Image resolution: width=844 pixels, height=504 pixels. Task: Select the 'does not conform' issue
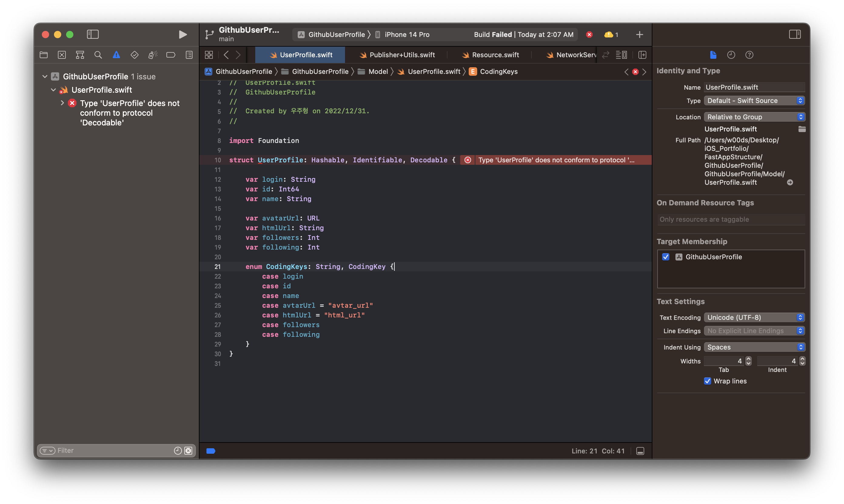pyautogui.click(x=129, y=113)
